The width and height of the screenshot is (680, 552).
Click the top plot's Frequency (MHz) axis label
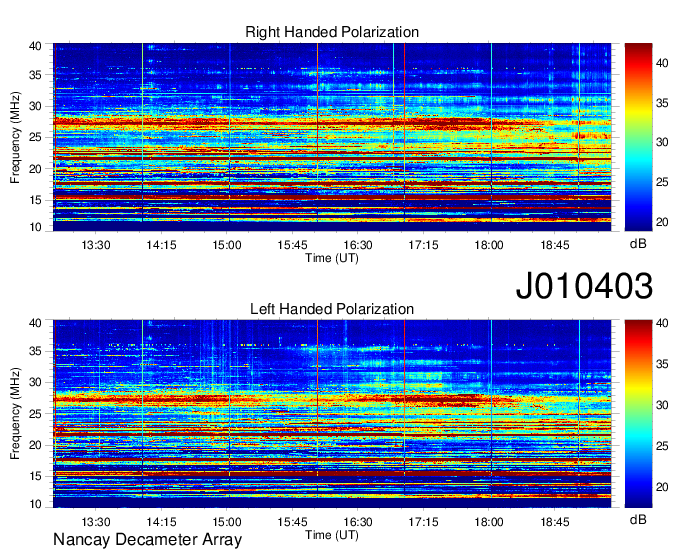tap(15, 137)
